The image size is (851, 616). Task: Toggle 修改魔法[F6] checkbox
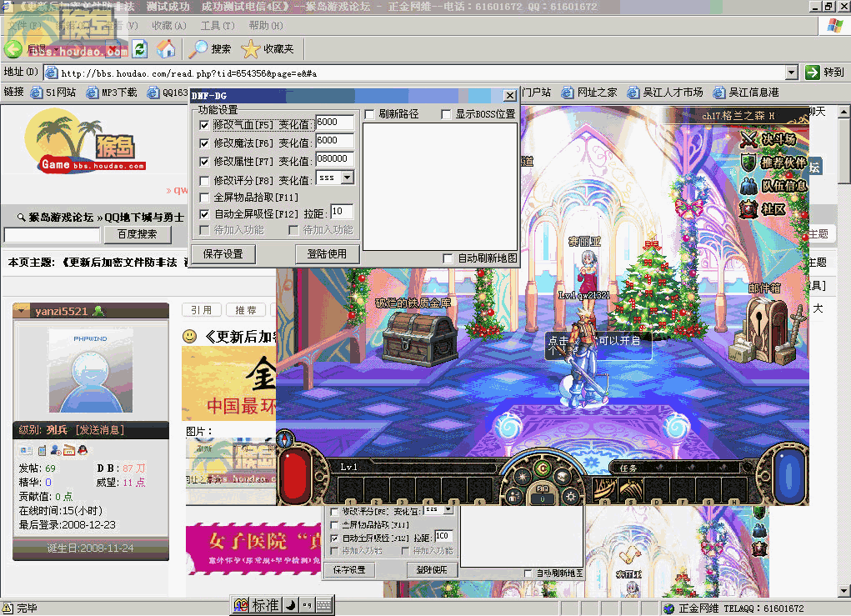tap(204, 143)
